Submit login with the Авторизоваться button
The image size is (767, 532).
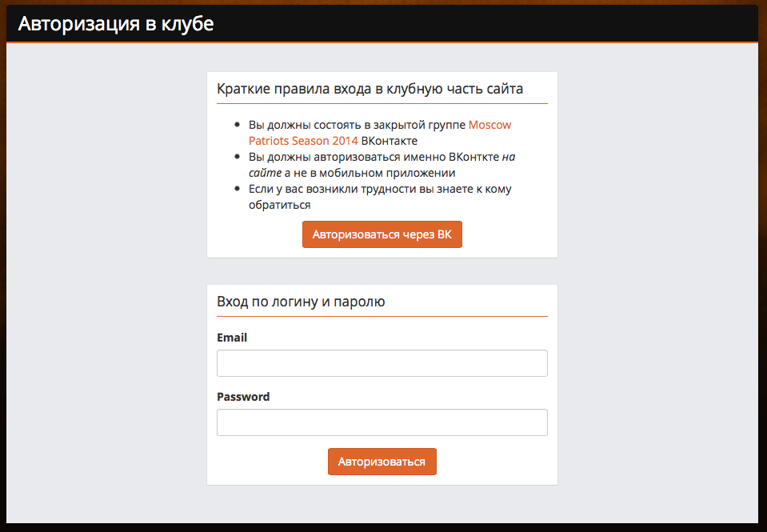[x=382, y=462]
